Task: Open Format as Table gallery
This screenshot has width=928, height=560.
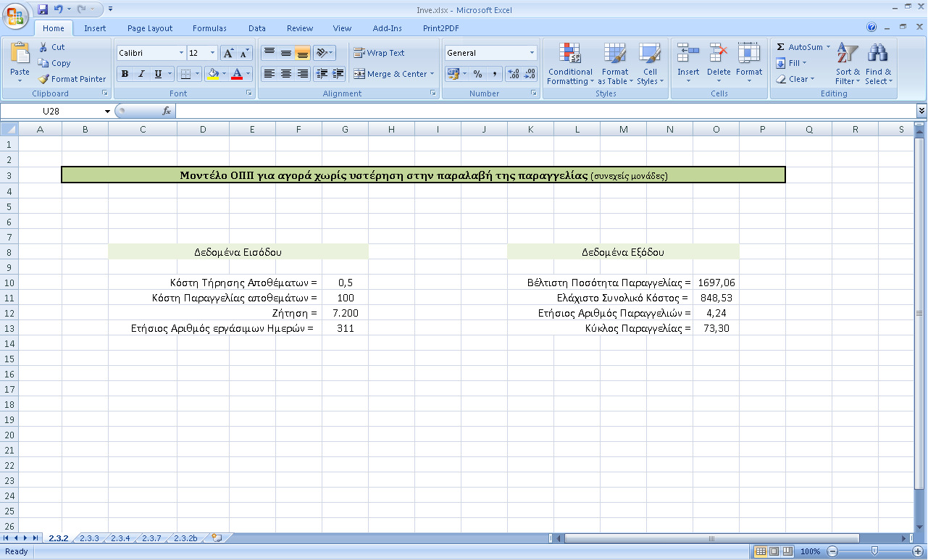Action: click(614, 64)
